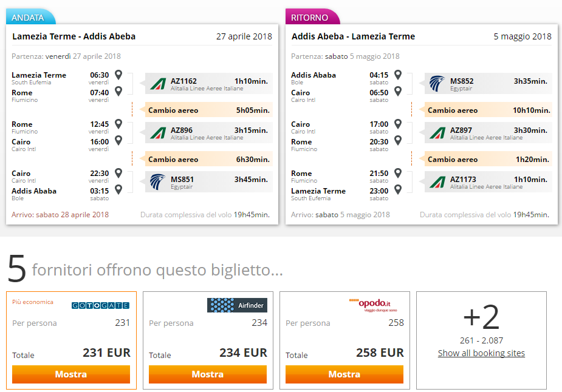The width and height of the screenshot is (562, 392).
Task: Click the location pin for Lamezia Terme 23:00
Action: pos(398,189)
